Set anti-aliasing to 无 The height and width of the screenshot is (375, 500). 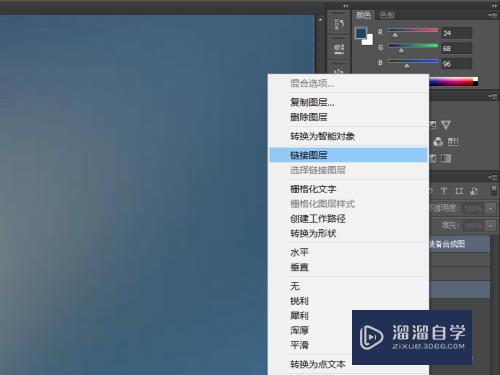348,286
